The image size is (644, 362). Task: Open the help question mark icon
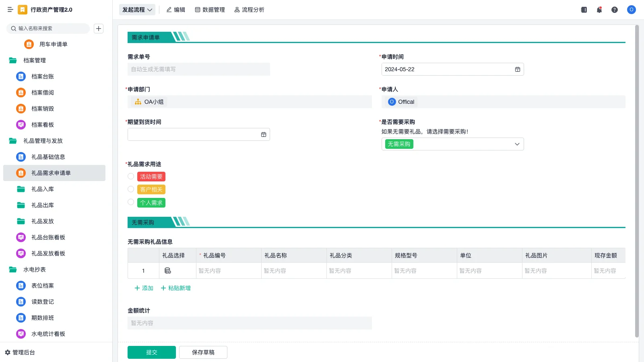pyautogui.click(x=615, y=10)
